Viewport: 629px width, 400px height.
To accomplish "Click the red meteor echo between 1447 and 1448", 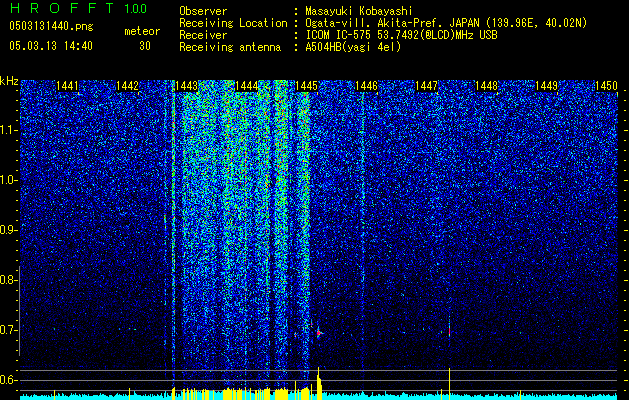I will coord(449,331).
